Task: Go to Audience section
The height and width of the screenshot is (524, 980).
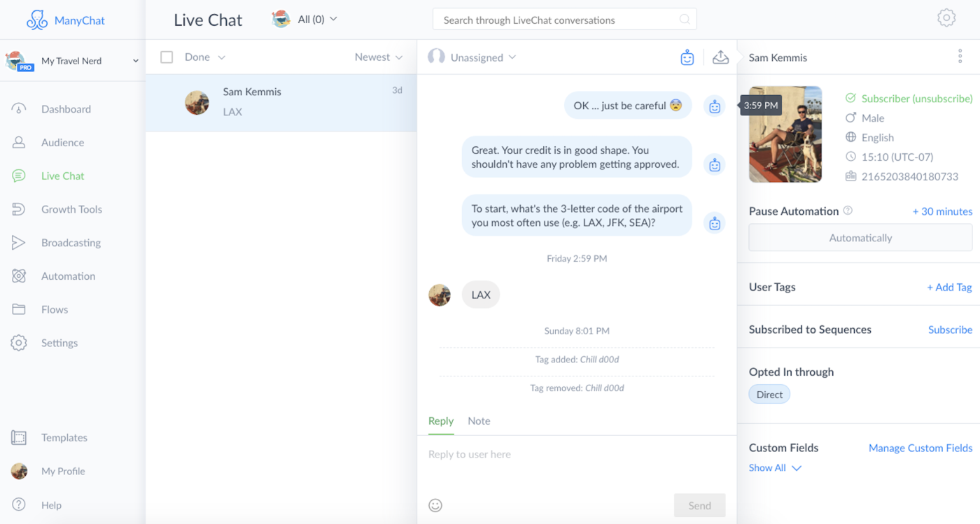Action: coord(62,143)
